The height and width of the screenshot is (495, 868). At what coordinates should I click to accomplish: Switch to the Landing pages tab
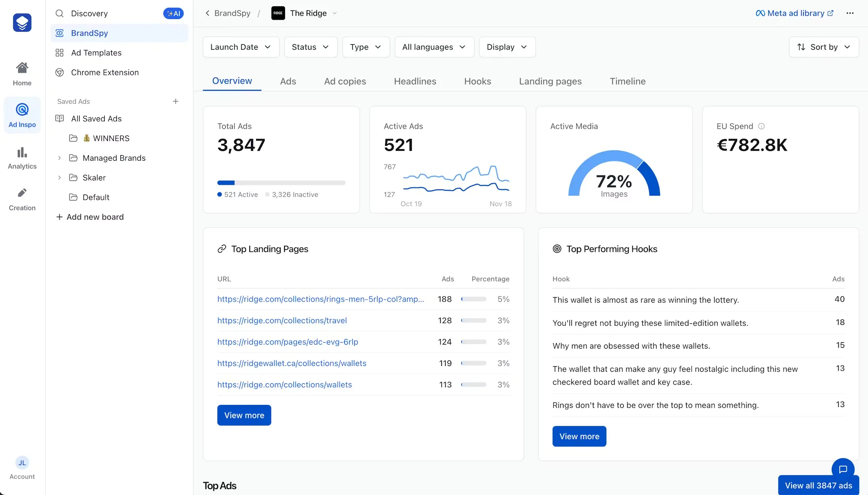[550, 81]
